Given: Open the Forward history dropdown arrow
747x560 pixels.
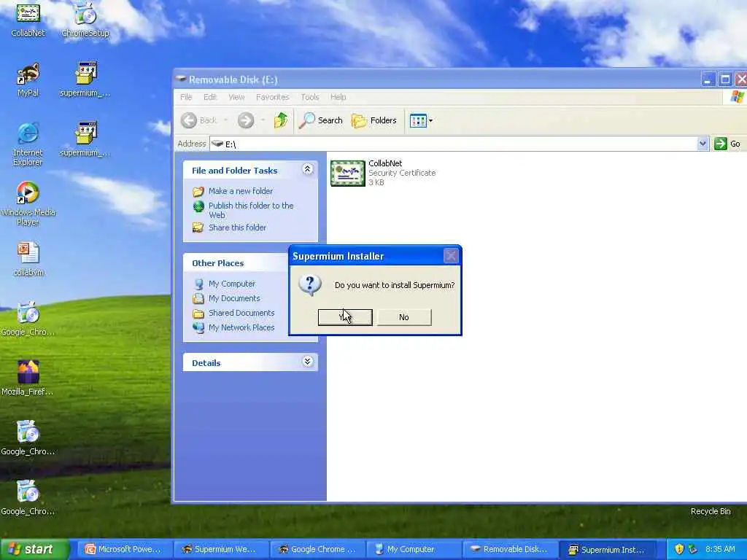Looking at the screenshot, I should (x=263, y=120).
